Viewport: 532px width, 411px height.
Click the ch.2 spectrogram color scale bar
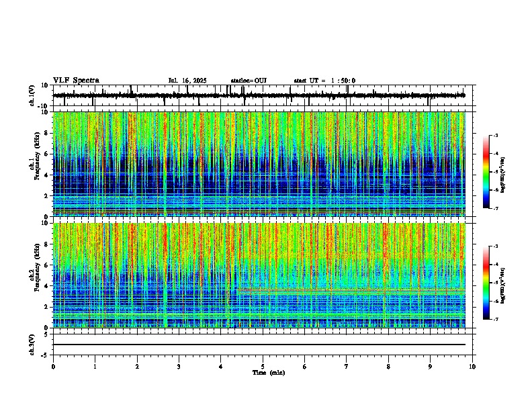pos(486,283)
